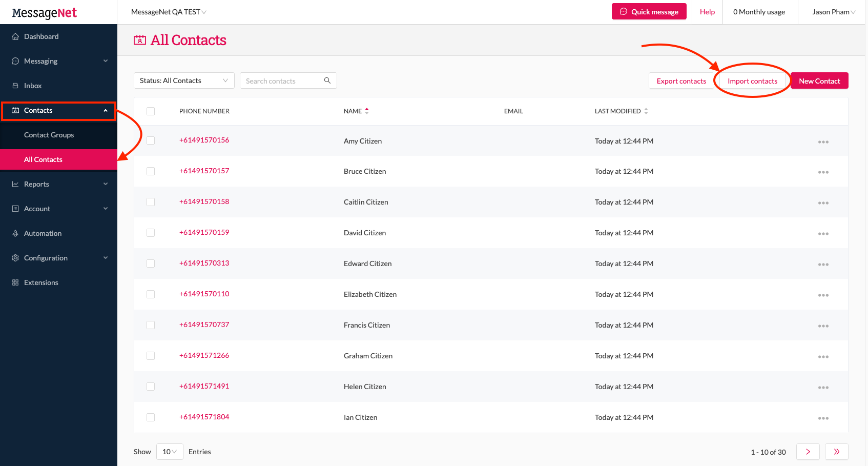
Task: Check the checkbox beside Helen Citizen
Action: [x=151, y=387]
